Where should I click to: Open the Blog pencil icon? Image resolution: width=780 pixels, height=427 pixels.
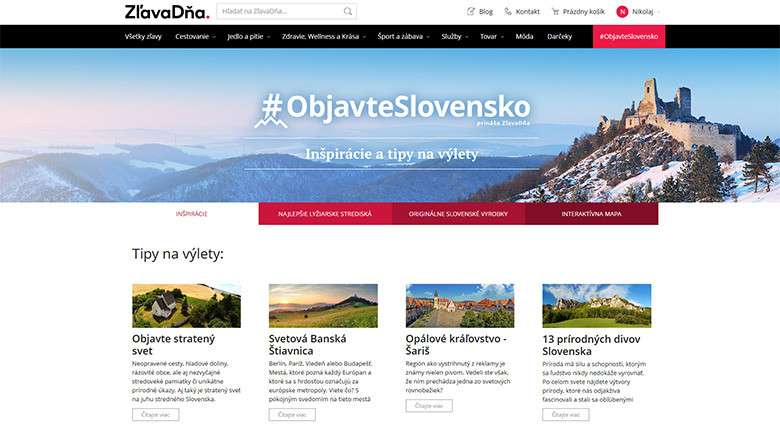pos(471,11)
